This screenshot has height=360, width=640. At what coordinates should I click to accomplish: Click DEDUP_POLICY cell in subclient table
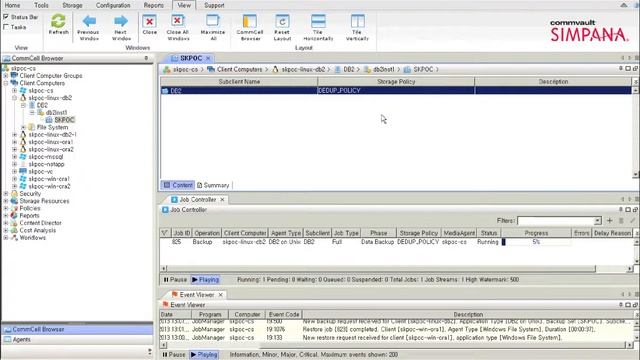(396, 91)
